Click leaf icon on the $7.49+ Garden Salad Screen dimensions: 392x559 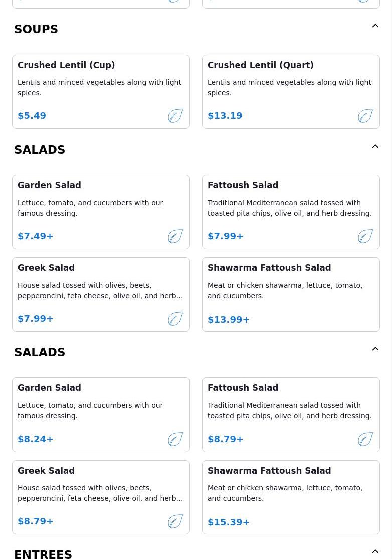[x=176, y=236]
